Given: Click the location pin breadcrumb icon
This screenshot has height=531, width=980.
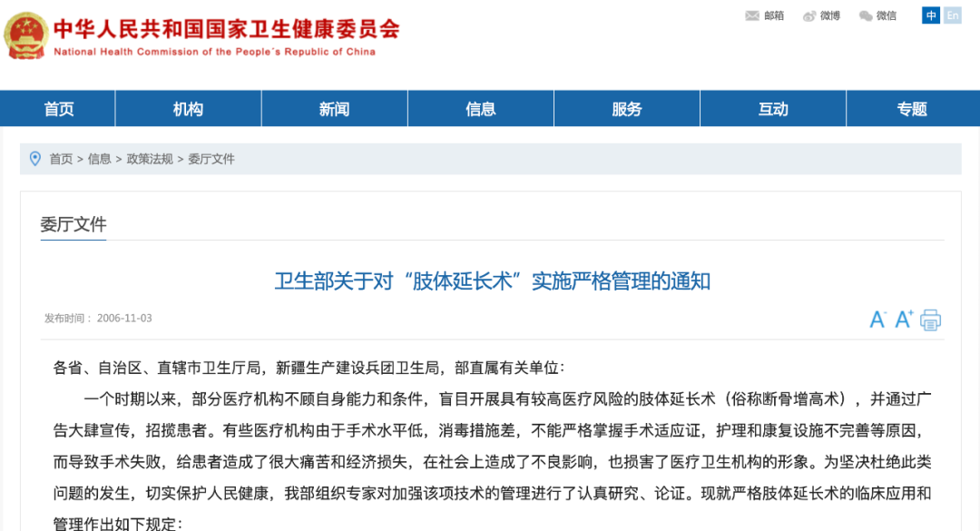Looking at the screenshot, I should coord(35,159).
